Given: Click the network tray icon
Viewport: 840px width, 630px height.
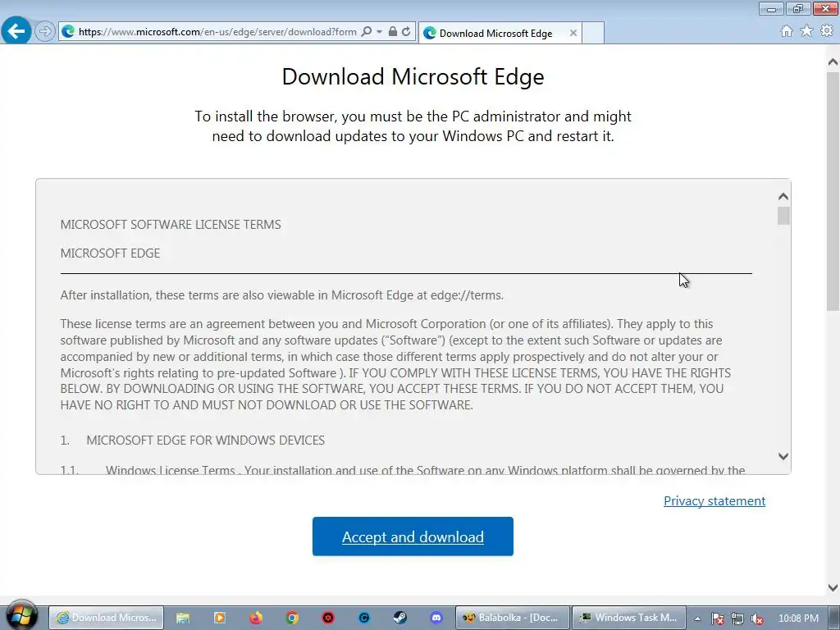Looking at the screenshot, I should coord(737,619).
